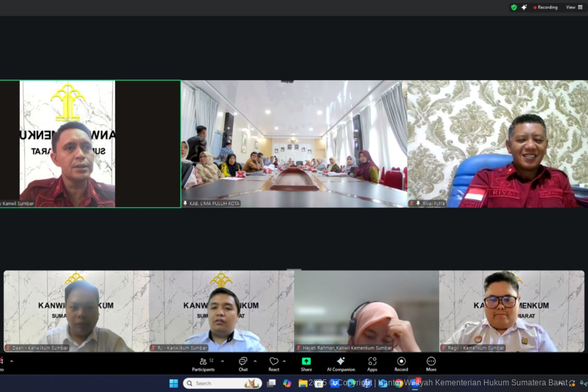Click the React heart icon
The width and height of the screenshot is (588, 392).
pyautogui.click(x=273, y=363)
